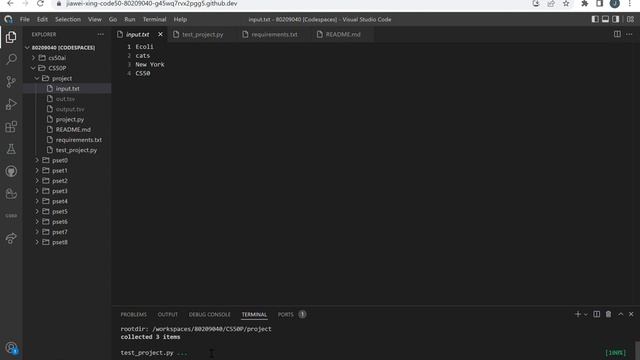Viewport: 640px width, 360px height.
Task: Toggle the bottom panel layout icon
Action: [x=605, y=19]
